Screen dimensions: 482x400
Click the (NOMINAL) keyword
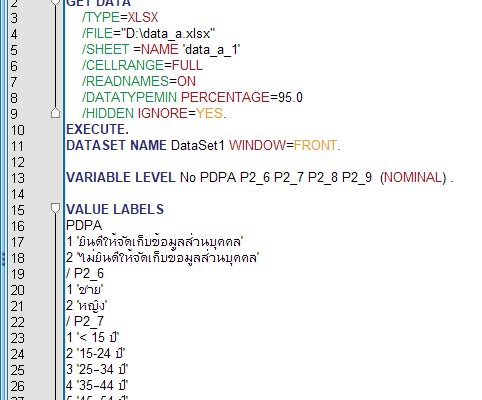[413, 177]
